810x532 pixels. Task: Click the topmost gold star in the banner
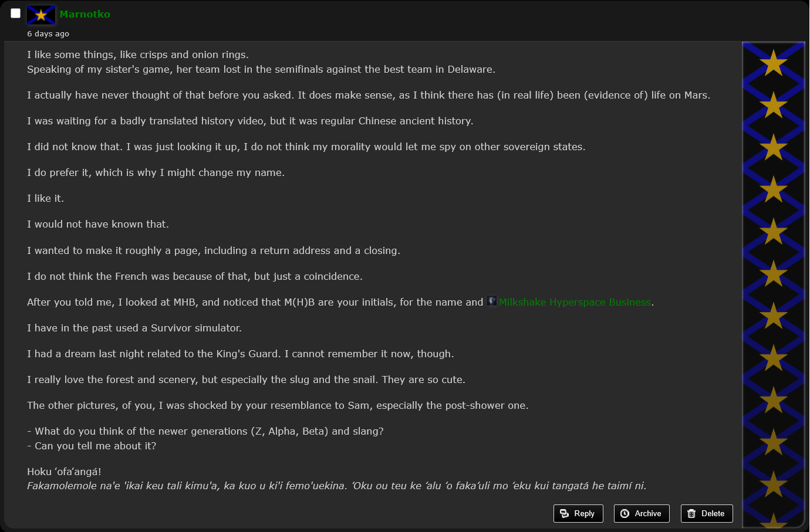click(x=774, y=63)
